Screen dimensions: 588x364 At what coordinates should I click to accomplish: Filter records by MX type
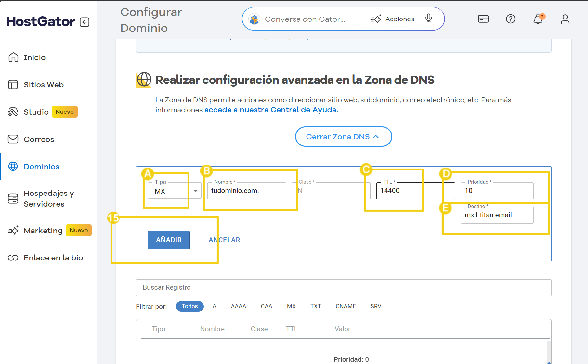tap(291, 306)
